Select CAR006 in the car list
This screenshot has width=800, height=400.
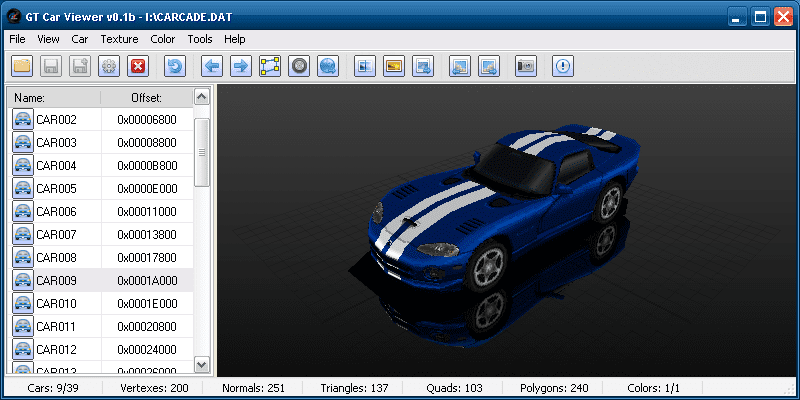coord(56,212)
